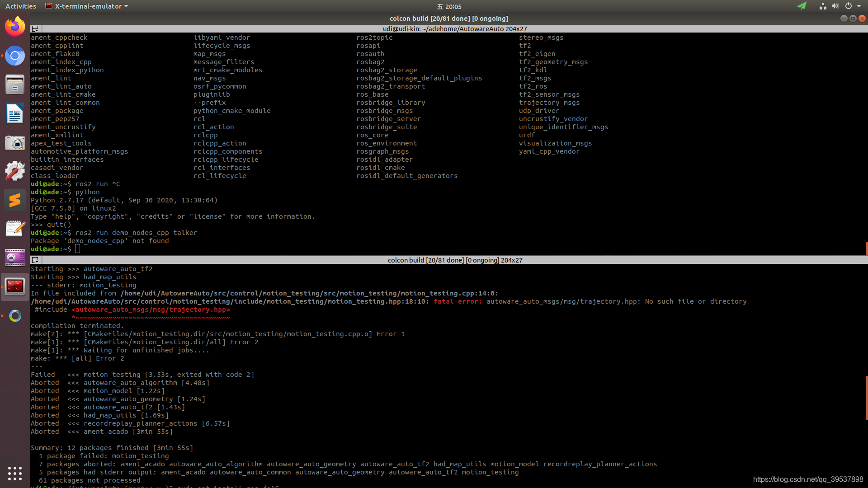Screen dimensions: 868x488
Task: Click the network status icon in top bar
Action: [823, 6]
